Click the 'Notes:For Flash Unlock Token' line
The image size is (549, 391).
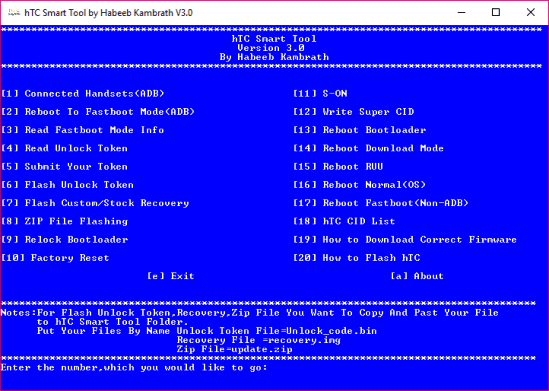[x=250, y=313]
